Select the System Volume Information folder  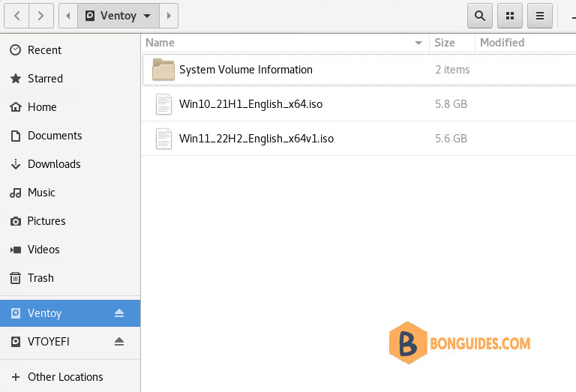pos(359,70)
